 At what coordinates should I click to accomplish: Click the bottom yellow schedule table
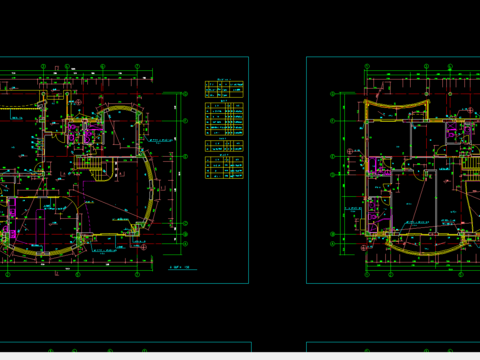pos(224,168)
